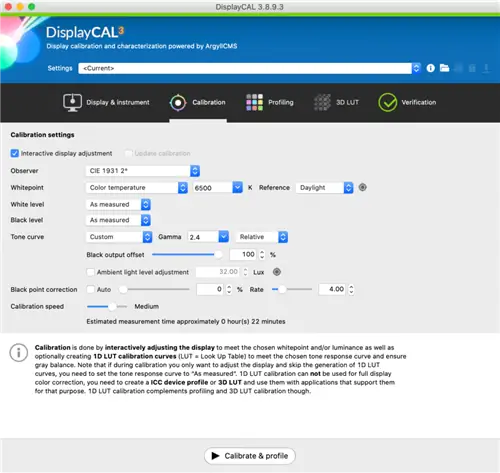Click the 3D LUT cube icon

click(322, 102)
